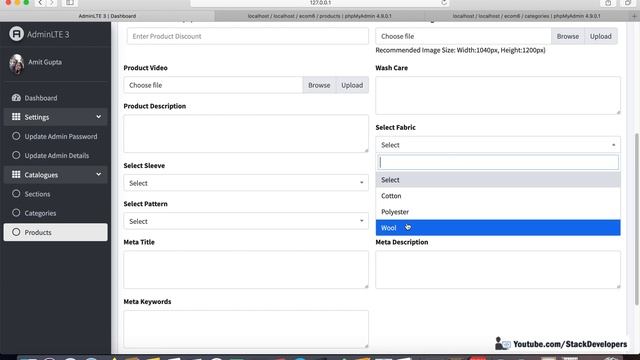
Task: Click the Recommended Image Size hint text
Action: coord(460,50)
